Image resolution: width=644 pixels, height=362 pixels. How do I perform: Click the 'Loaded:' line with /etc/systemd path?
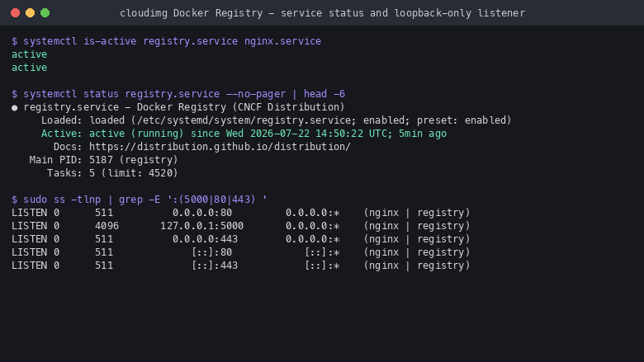pyautogui.click(x=276, y=120)
